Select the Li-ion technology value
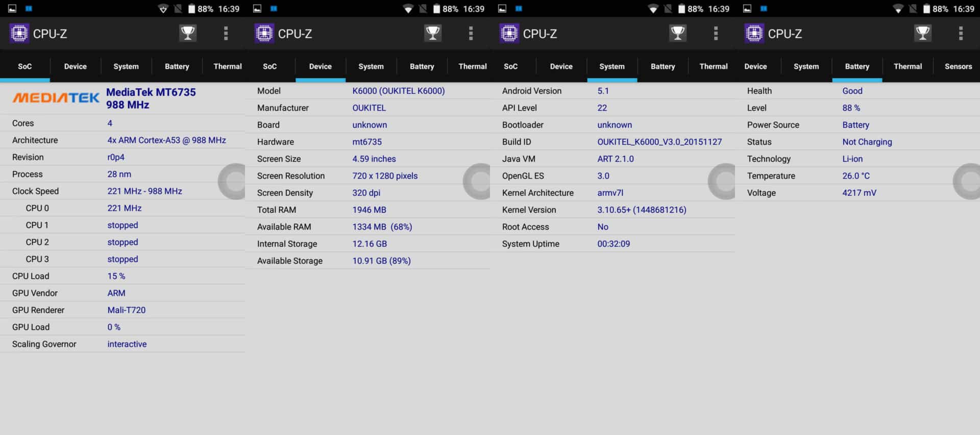The image size is (980, 435). [852, 159]
